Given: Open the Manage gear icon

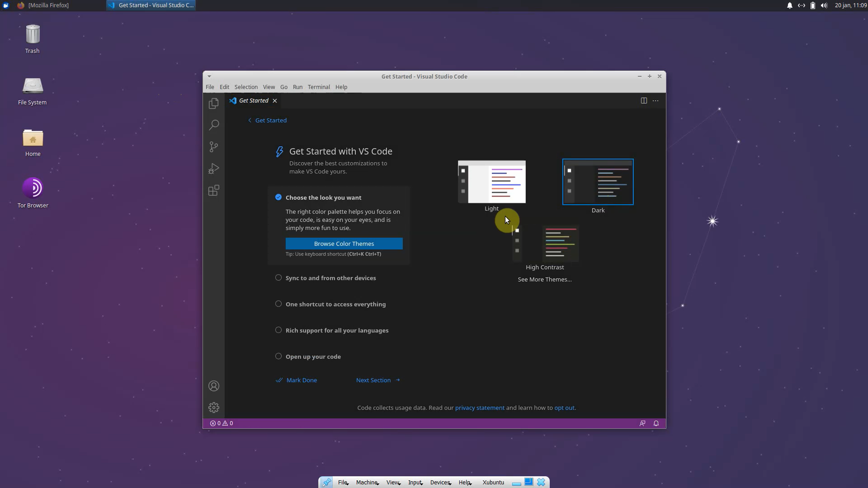Looking at the screenshot, I should coord(213,407).
